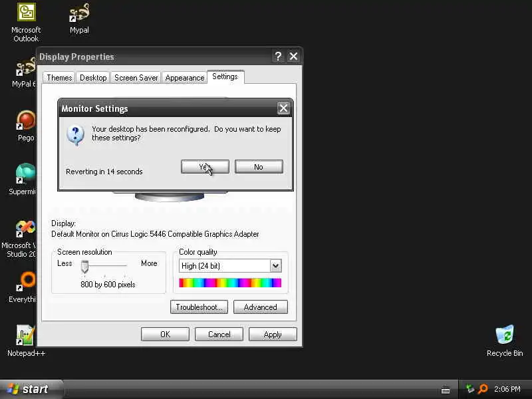Click Yes to keep the settings
Image resolution: width=532 pixels, height=399 pixels.
(205, 167)
